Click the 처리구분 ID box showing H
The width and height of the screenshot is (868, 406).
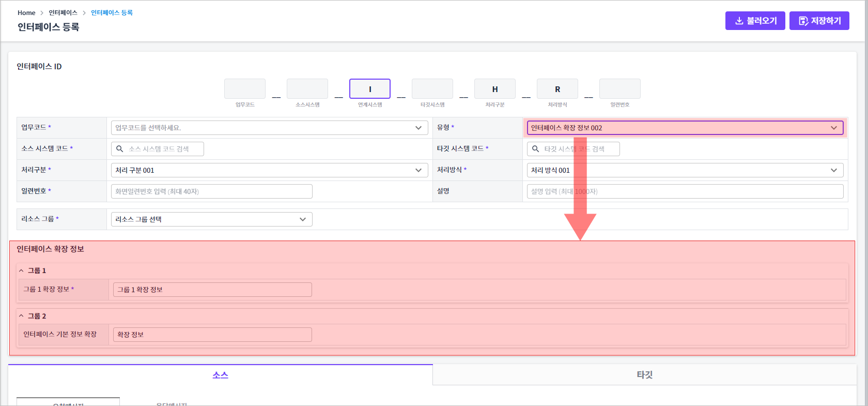click(495, 89)
